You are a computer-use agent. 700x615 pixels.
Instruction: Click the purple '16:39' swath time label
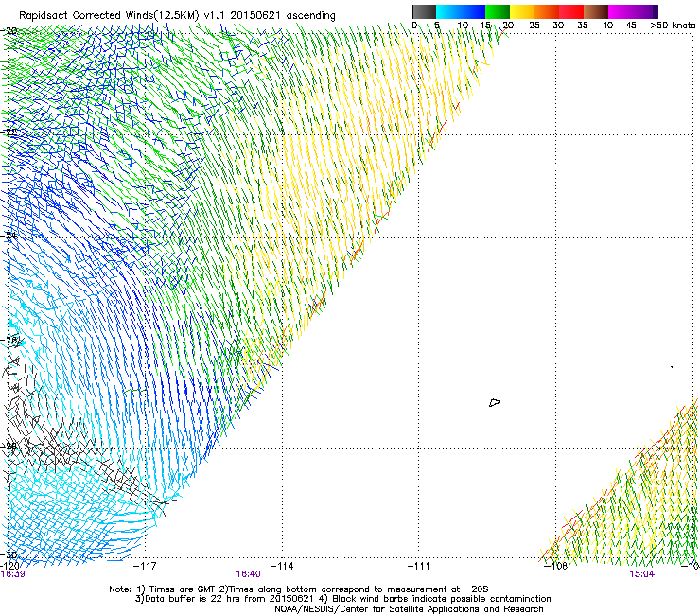click(12, 574)
